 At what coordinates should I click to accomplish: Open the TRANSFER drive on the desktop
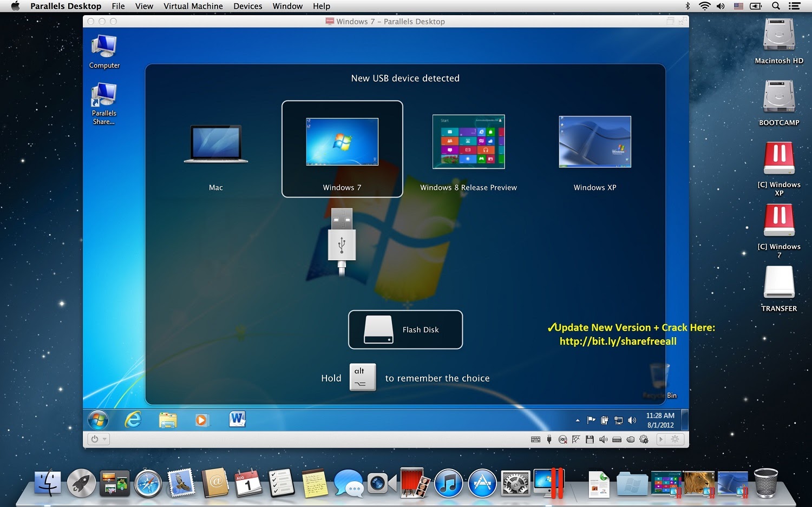pyautogui.click(x=779, y=289)
